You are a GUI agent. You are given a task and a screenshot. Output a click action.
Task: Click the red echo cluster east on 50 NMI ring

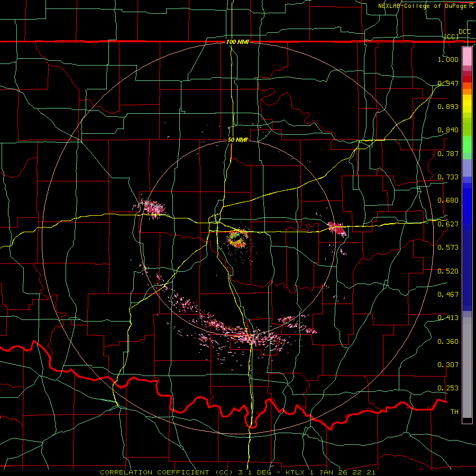point(337,228)
